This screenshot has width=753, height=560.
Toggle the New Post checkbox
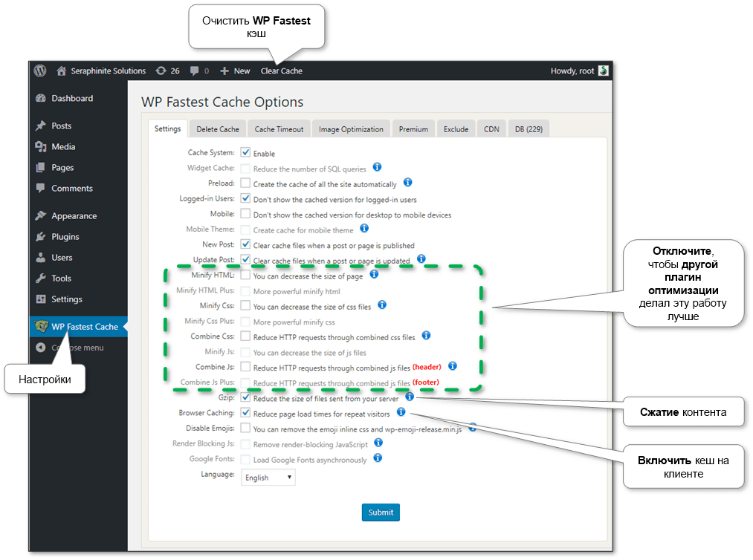click(x=245, y=244)
